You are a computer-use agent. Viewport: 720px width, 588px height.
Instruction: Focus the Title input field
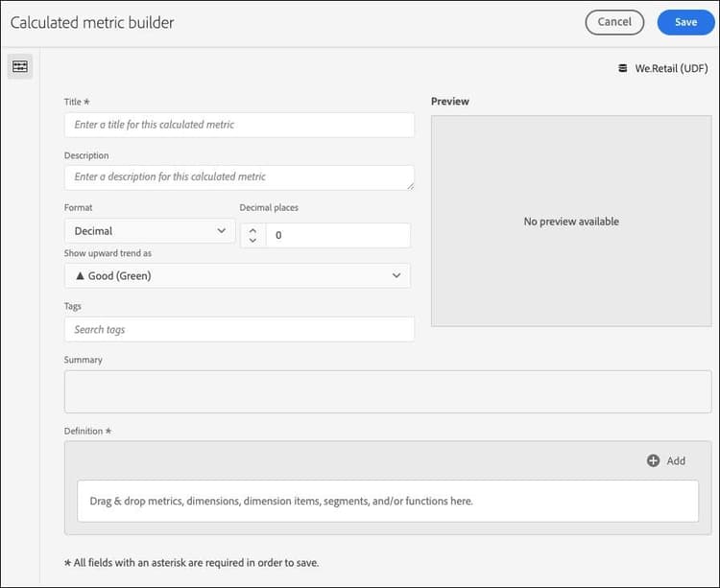[239, 125]
